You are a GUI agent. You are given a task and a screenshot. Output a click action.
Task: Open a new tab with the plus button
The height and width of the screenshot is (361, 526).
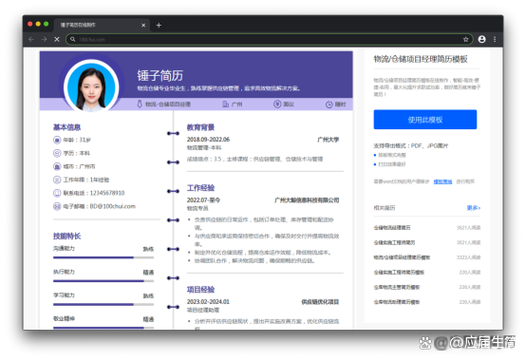point(159,25)
